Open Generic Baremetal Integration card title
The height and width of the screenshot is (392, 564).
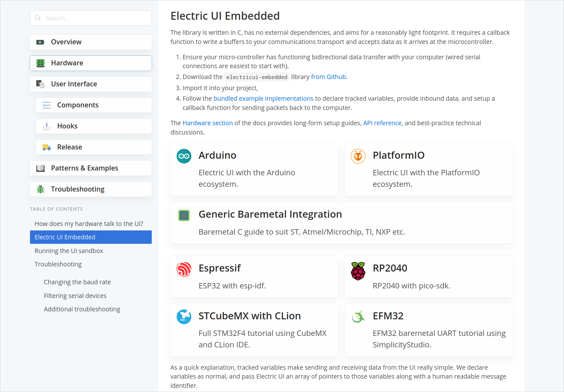tap(270, 214)
